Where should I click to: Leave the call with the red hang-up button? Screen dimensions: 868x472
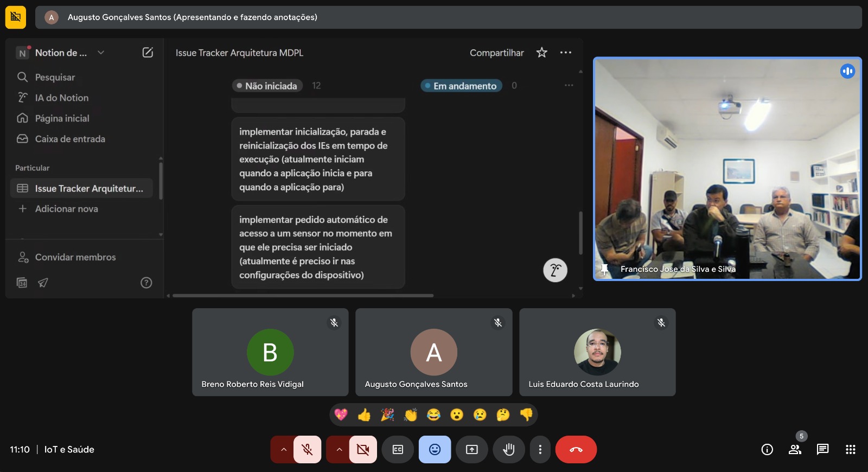(x=576, y=449)
